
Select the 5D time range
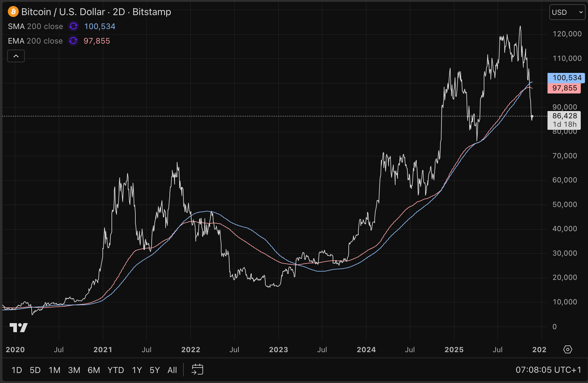pyautogui.click(x=35, y=370)
